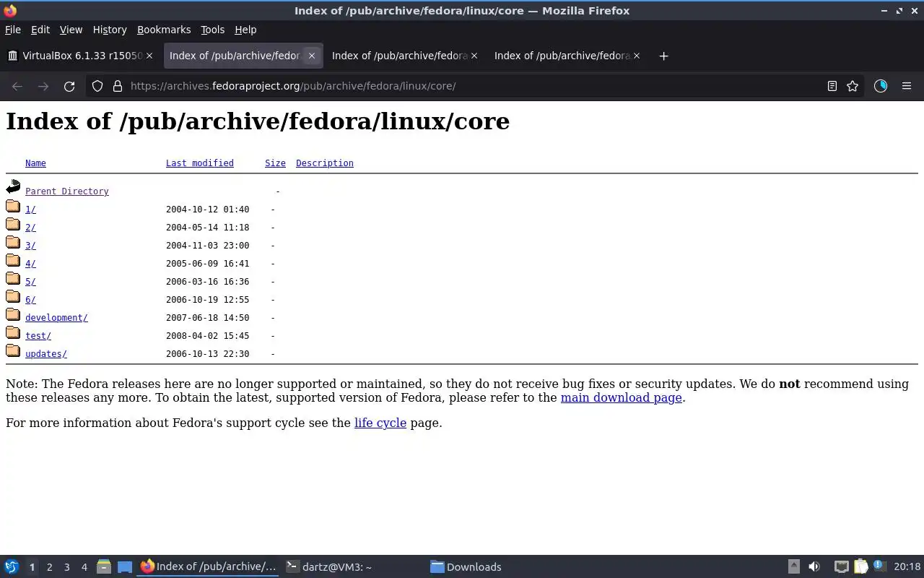Close the active Index of /pub/archive tab
The height and width of the screenshot is (578, 924).
(x=312, y=56)
